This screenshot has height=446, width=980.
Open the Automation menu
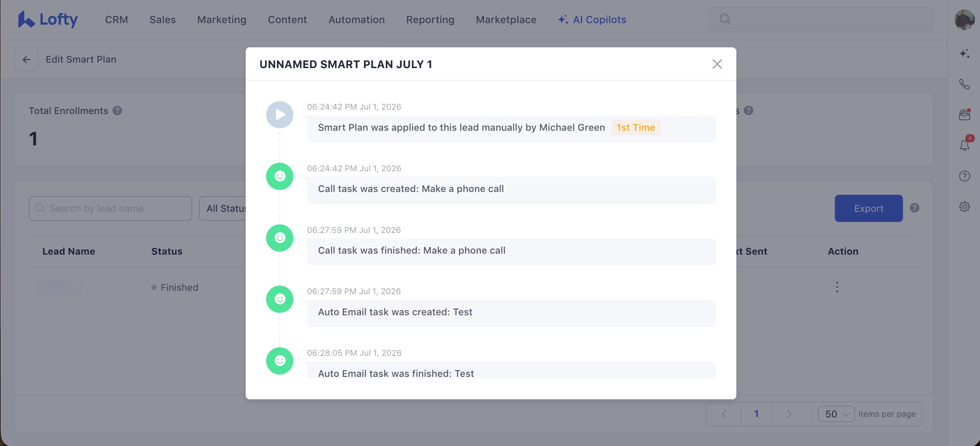pos(356,19)
